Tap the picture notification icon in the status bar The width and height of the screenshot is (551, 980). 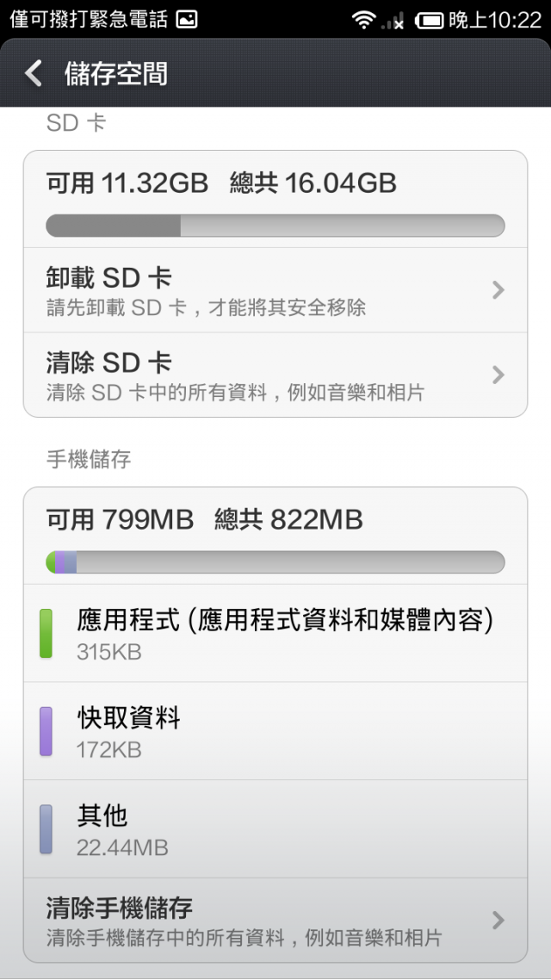[x=187, y=20]
